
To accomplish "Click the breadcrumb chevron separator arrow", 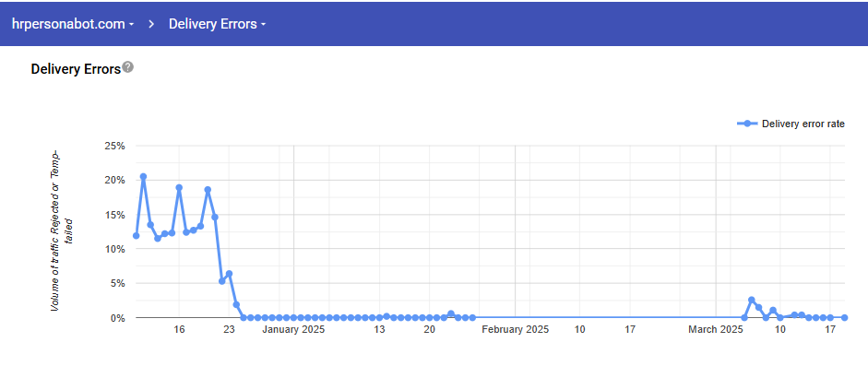I will coord(151,24).
